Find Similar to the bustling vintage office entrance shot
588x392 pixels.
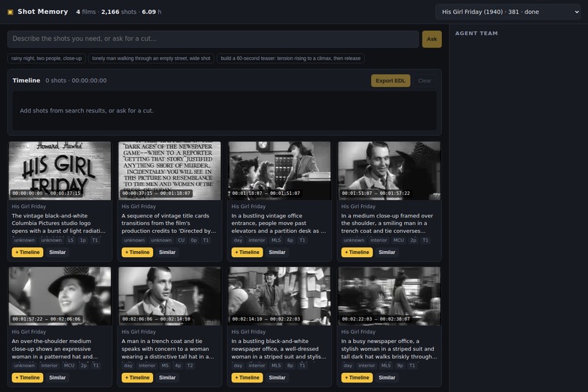tap(277, 252)
